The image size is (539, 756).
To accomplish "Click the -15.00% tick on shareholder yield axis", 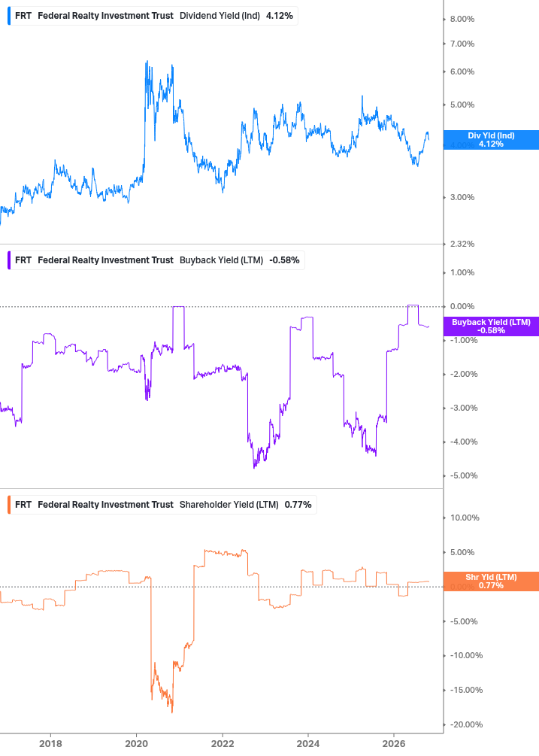I will click(466, 690).
